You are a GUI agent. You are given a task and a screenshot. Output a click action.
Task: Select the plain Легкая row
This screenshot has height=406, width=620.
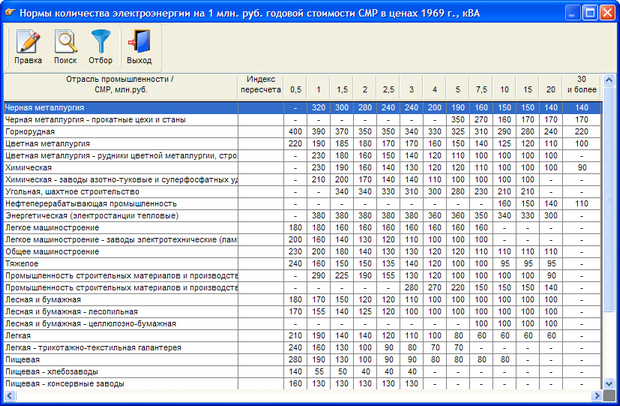302,336
